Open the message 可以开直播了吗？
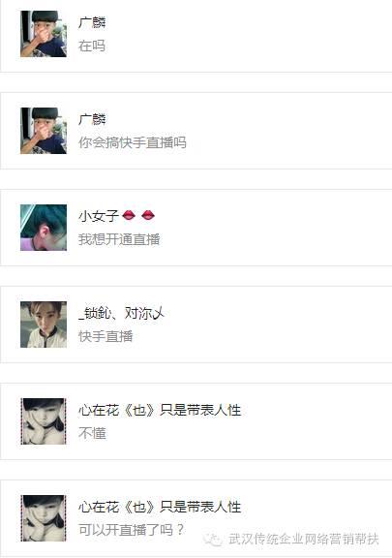 [131, 530]
